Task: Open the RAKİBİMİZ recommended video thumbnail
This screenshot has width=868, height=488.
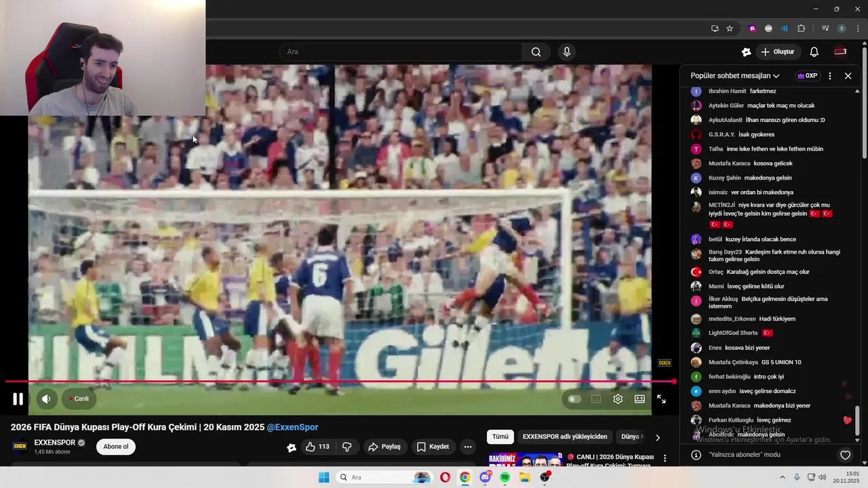Action: [x=526, y=460]
